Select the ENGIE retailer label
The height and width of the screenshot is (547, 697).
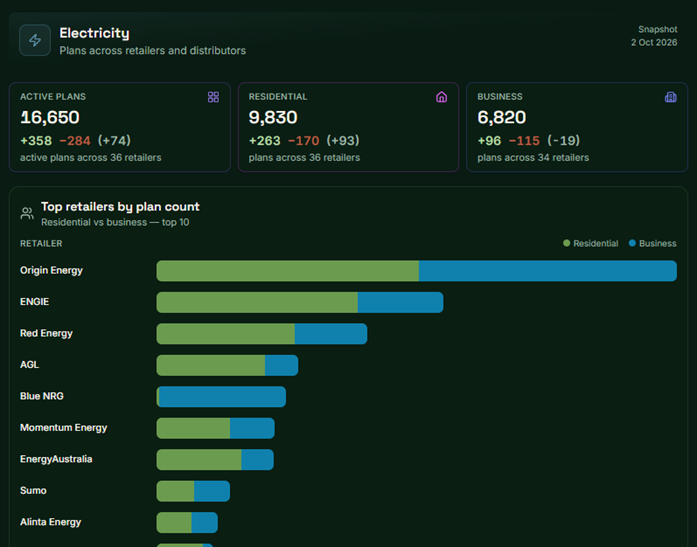coord(34,302)
